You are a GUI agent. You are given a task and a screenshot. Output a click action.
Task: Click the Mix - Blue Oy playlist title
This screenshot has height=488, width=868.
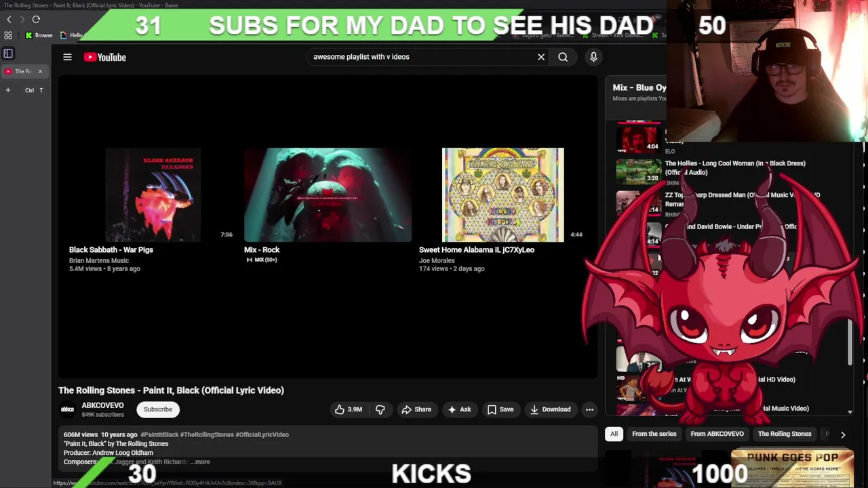point(639,87)
